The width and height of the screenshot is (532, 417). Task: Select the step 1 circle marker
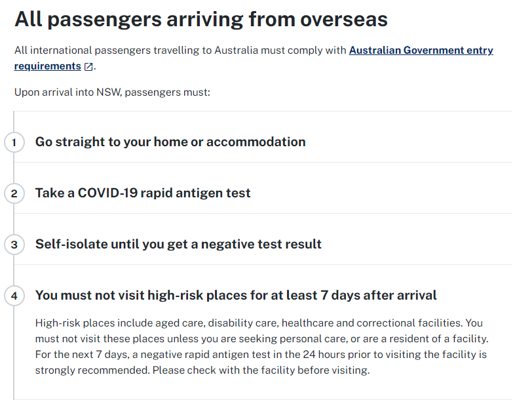click(14, 142)
